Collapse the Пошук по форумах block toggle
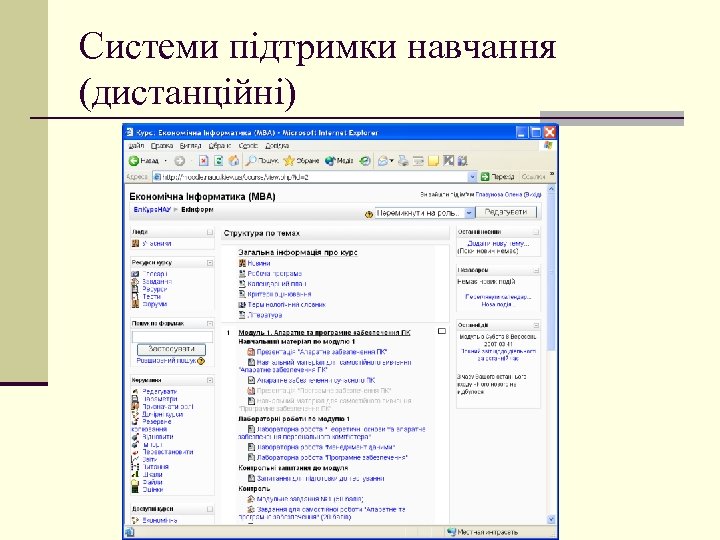This screenshot has width=720, height=540. point(210,324)
